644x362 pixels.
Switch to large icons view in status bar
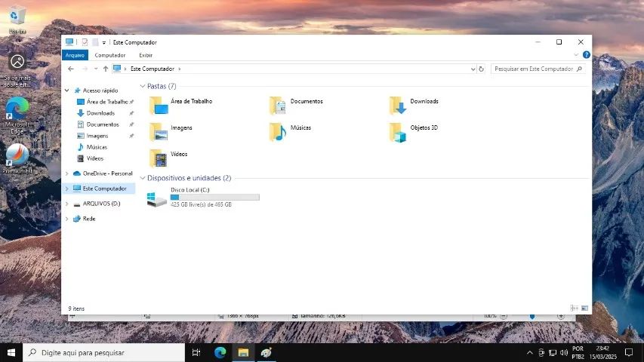point(585,308)
